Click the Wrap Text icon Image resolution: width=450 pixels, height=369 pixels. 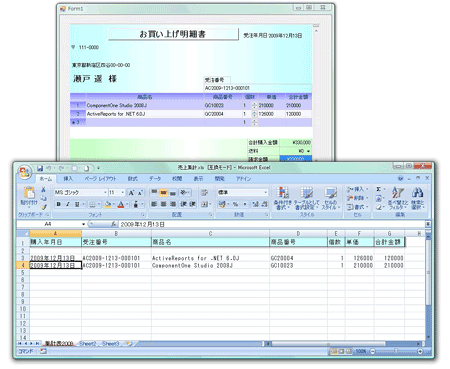204,193
